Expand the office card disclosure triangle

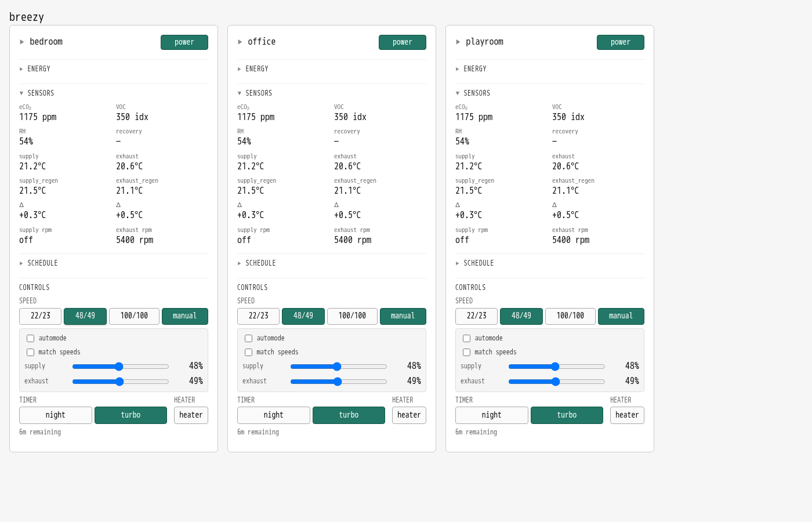point(240,42)
